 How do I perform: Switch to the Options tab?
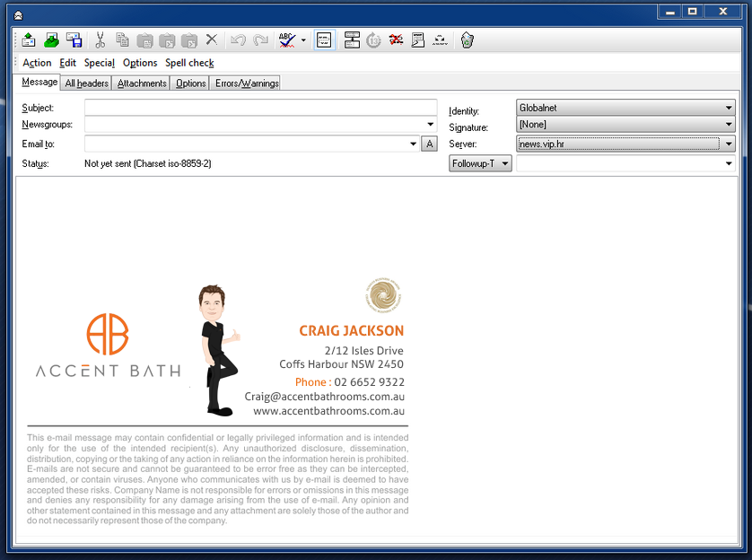tap(190, 83)
